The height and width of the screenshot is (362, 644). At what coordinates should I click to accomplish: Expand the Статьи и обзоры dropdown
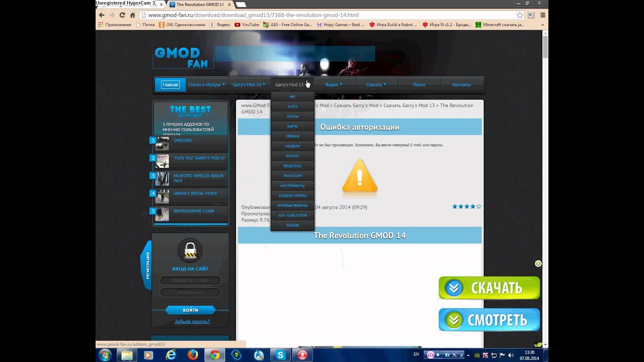tap(206, 84)
